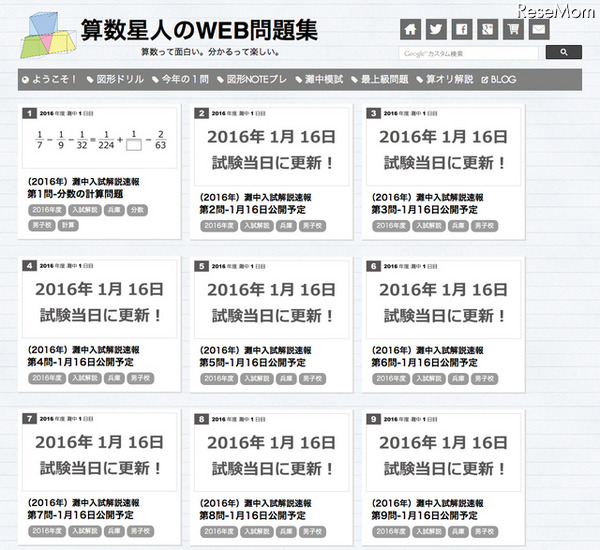This screenshot has width=600, height=550.
Task: Click the 2016年度 tag on card 4
Action: pyautogui.click(x=47, y=378)
